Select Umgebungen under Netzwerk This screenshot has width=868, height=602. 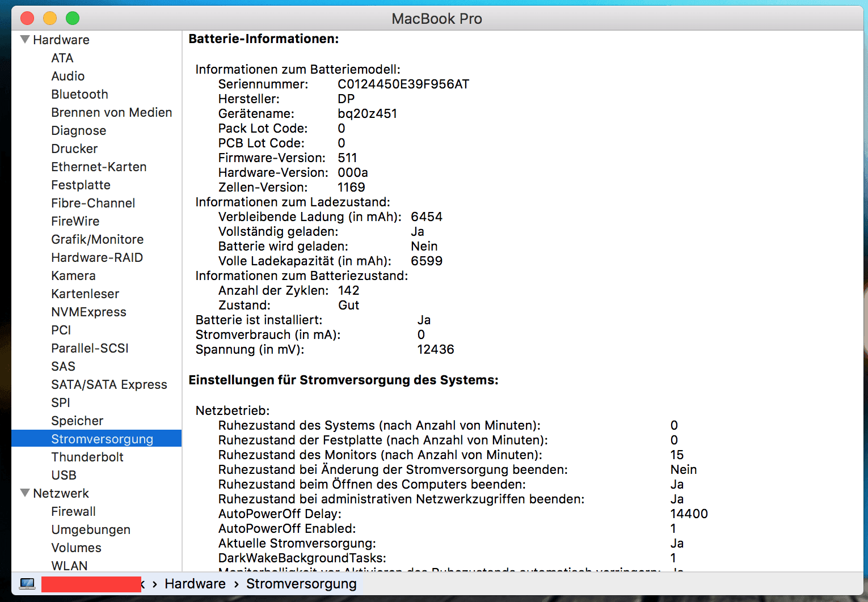[x=91, y=529]
